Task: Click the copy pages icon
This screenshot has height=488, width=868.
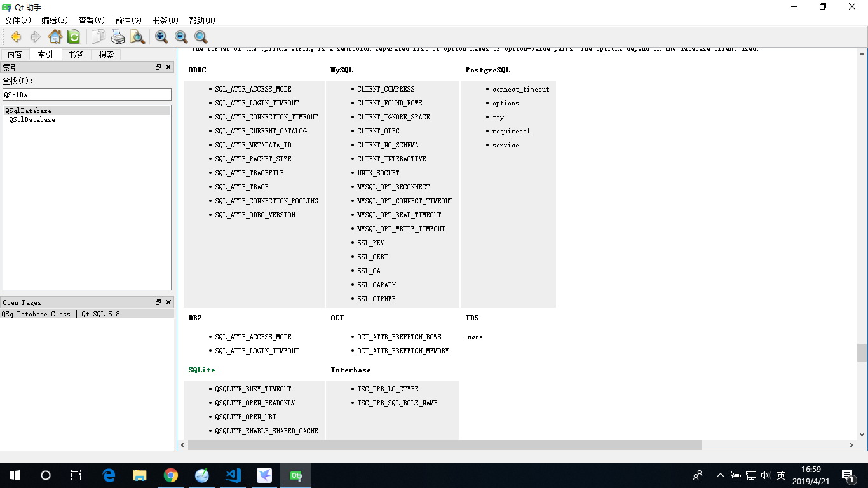Action: click(x=98, y=37)
